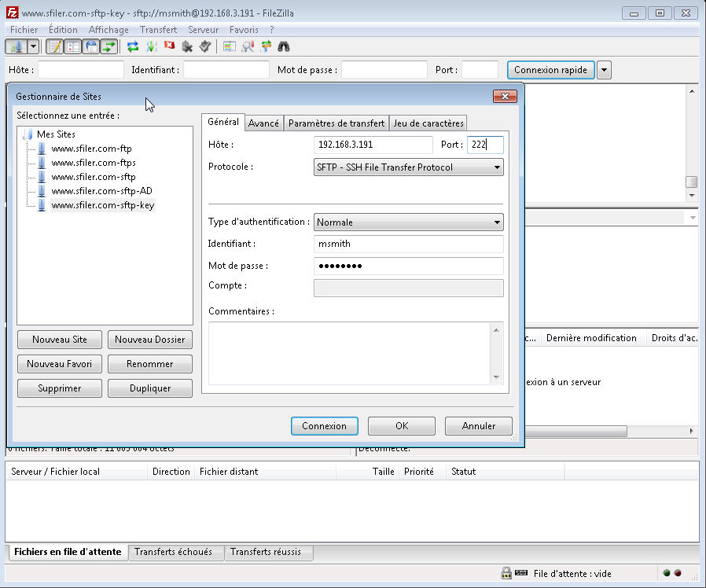Click the refresh file lists icon
This screenshot has height=588, width=706.
[133, 46]
